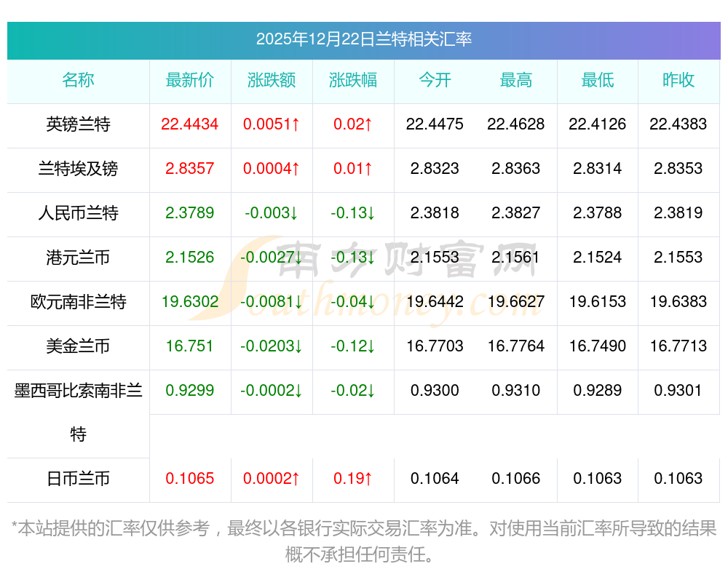
Task: Click change percent 0.01↑
Action: click(x=353, y=168)
